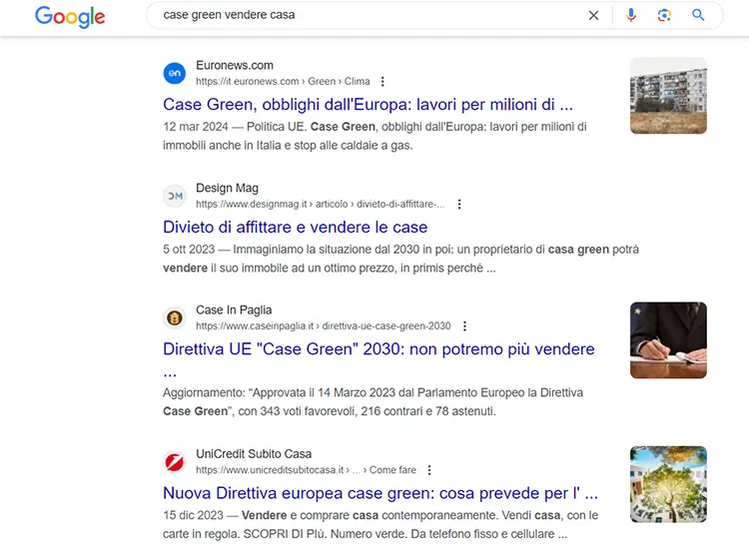
Task: Click the caseinpaglia.it breadcrumb URL
Action: click(324, 326)
